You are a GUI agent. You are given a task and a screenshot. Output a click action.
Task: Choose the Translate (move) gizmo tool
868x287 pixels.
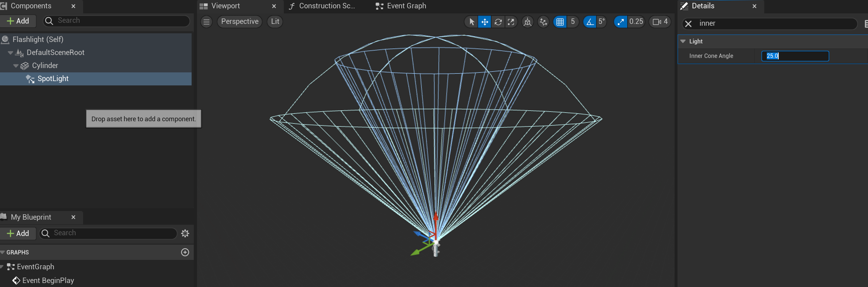pos(484,22)
